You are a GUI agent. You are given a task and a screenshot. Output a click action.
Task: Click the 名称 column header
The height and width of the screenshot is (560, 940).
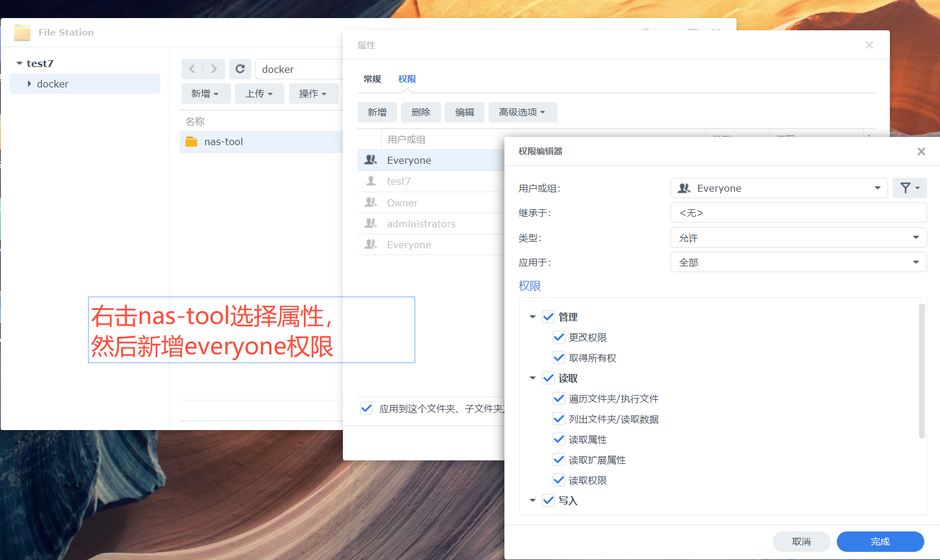195,121
